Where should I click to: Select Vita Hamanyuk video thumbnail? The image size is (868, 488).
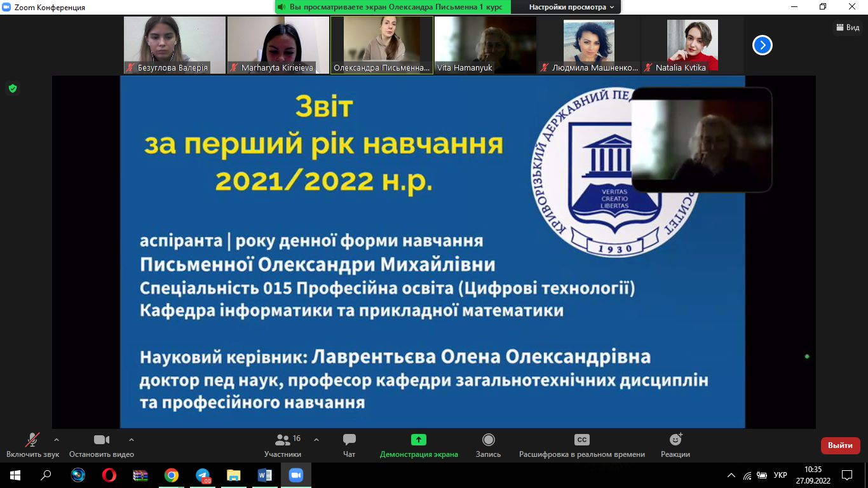coord(485,44)
